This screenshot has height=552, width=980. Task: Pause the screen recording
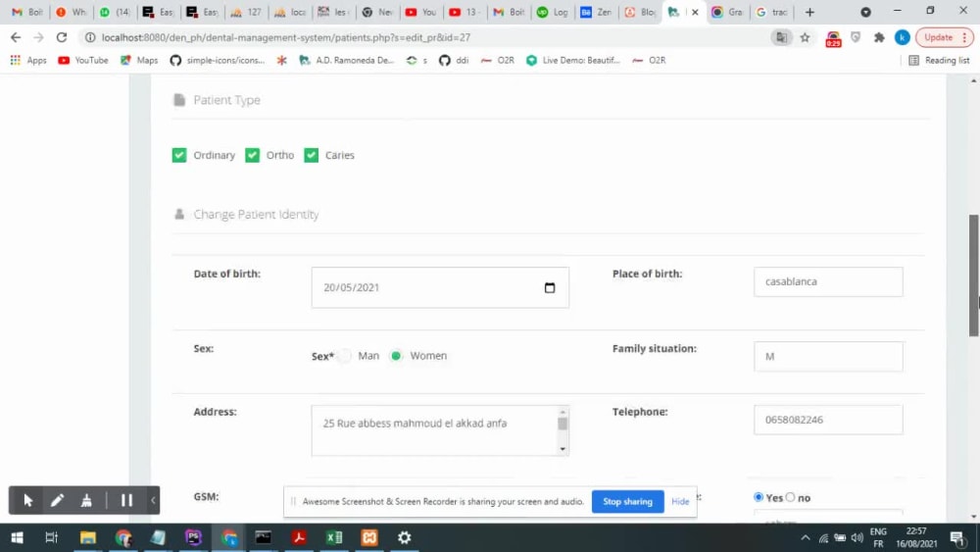pyautogui.click(x=126, y=500)
